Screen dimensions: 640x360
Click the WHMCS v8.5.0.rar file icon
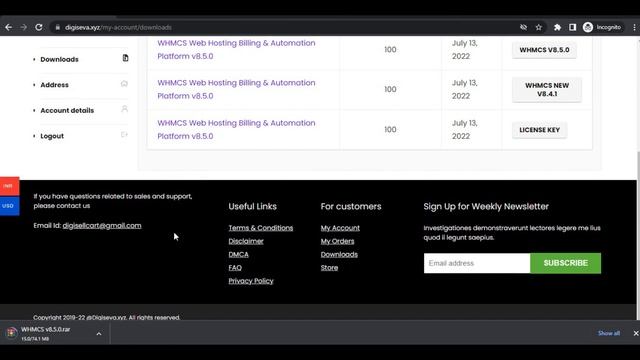tap(11, 333)
